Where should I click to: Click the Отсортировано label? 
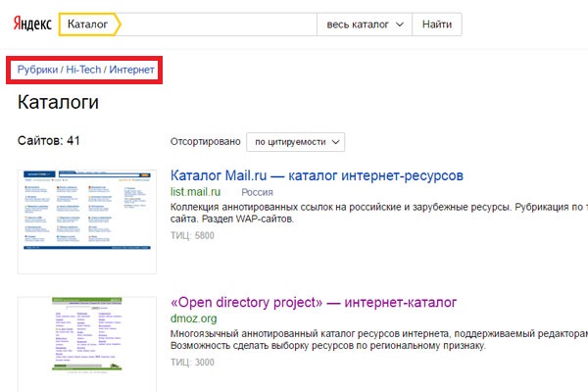206,142
